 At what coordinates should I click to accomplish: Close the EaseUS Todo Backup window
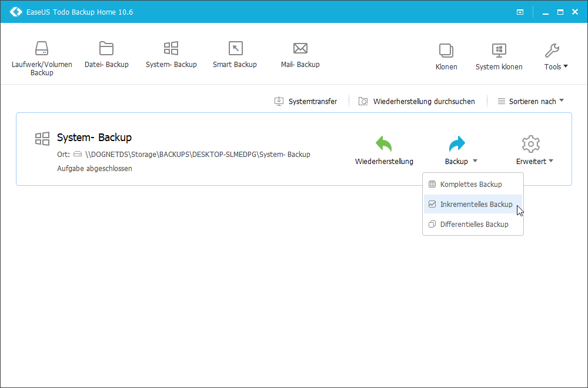[x=575, y=12]
